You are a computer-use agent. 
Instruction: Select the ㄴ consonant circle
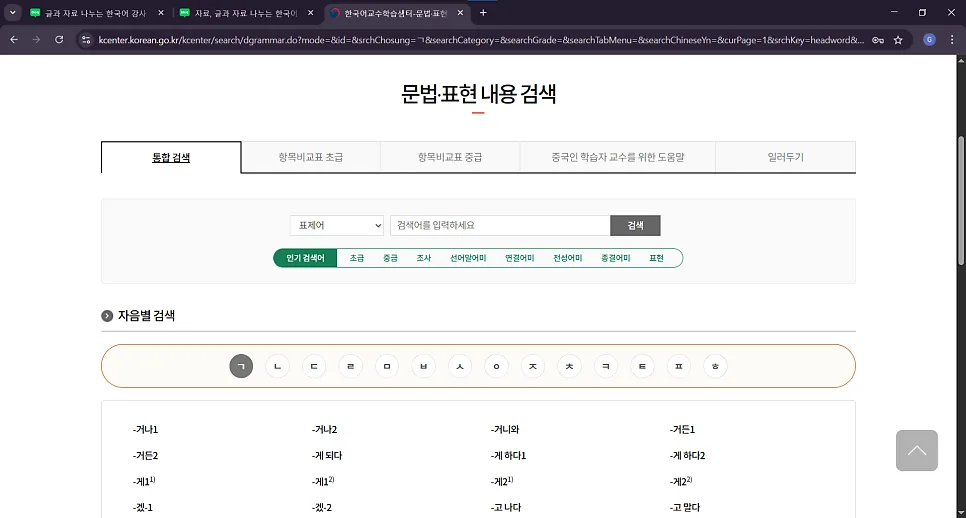(x=277, y=366)
